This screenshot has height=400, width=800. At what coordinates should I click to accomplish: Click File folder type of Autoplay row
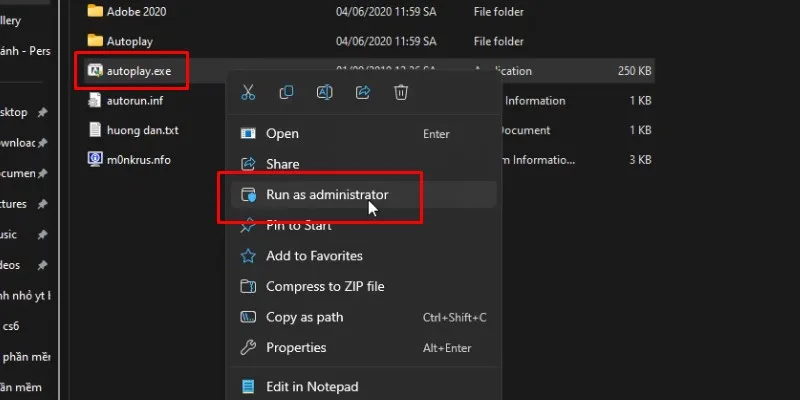pyautogui.click(x=498, y=41)
